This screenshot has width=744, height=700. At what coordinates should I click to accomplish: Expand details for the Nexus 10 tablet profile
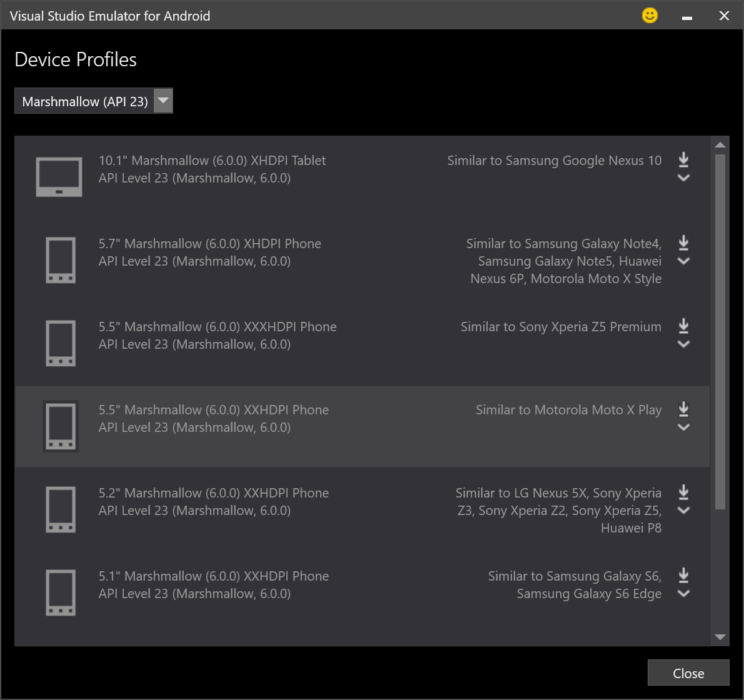(x=683, y=178)
